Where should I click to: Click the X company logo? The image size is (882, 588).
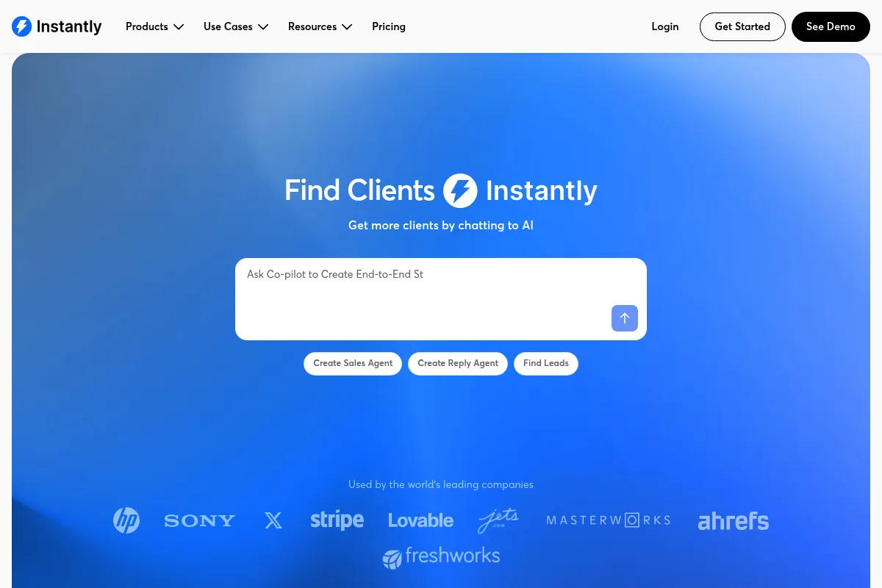(273, 521)
